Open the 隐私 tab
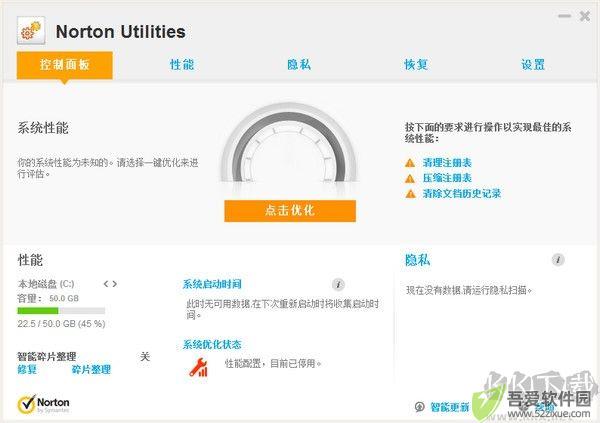Viewport: 600px width, 423px height. 299,65
